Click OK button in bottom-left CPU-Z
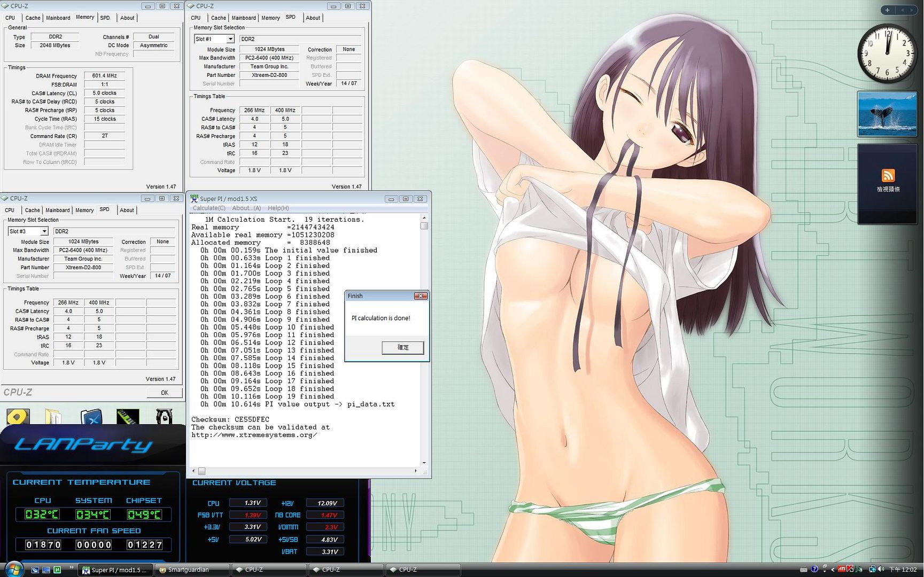 [x=165, y=393]
